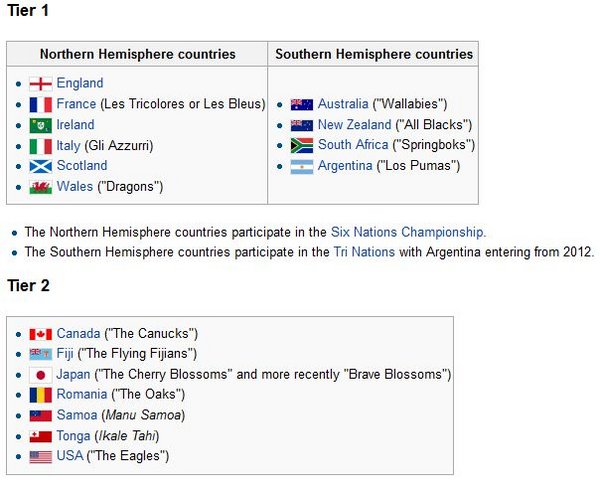Click the Wales dragon flag icon
Image resolution: width=600 pixels, height=492 pixels.
tap(41, 187)
